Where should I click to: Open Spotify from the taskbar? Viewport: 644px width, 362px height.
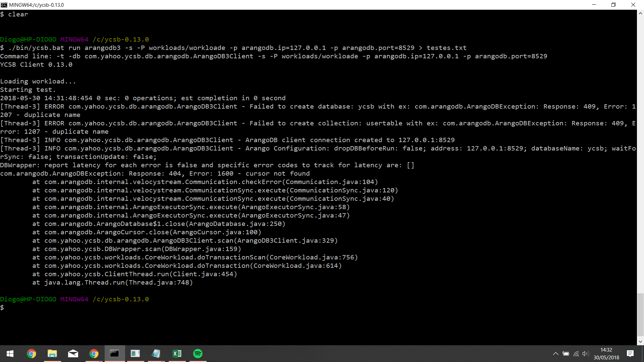click(198, 354)
